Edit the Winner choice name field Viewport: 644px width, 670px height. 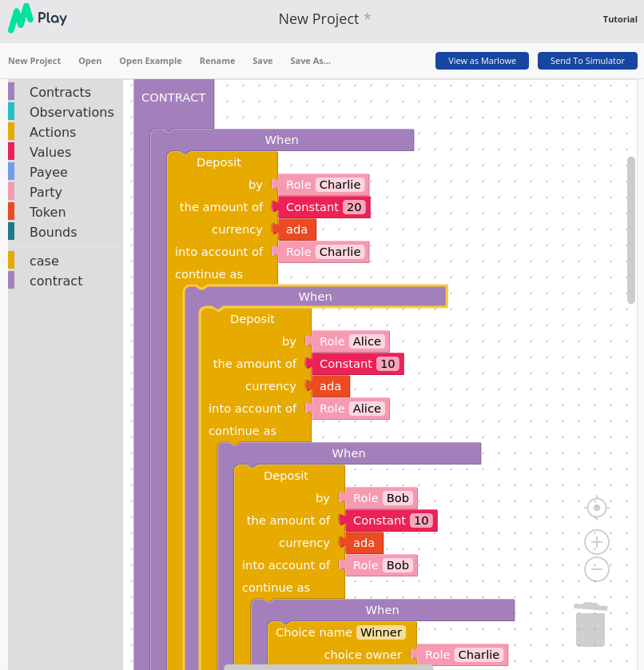pyautogui.click(x=381, y=632)
